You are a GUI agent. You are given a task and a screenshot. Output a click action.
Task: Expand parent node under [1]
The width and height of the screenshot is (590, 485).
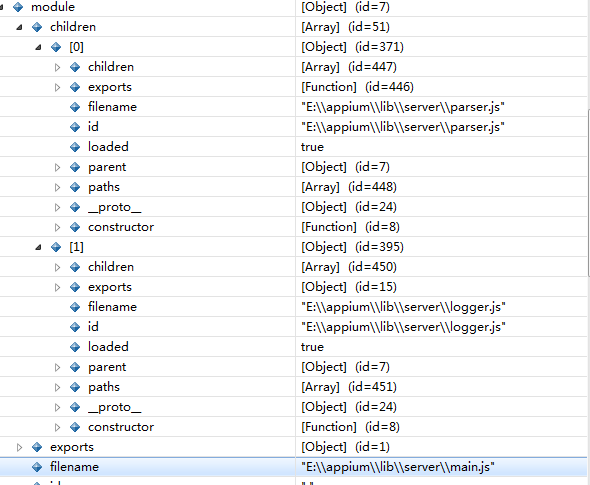click(x=57, y=367)
